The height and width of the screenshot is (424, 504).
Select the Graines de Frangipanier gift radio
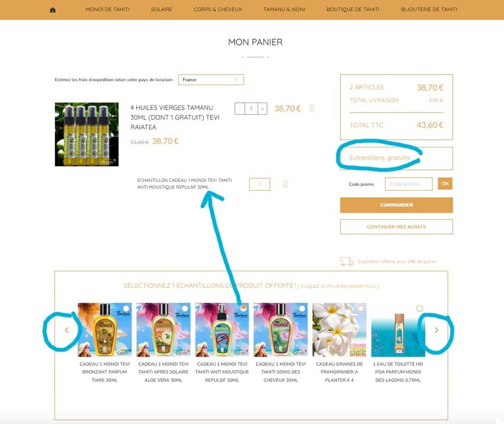361,309
